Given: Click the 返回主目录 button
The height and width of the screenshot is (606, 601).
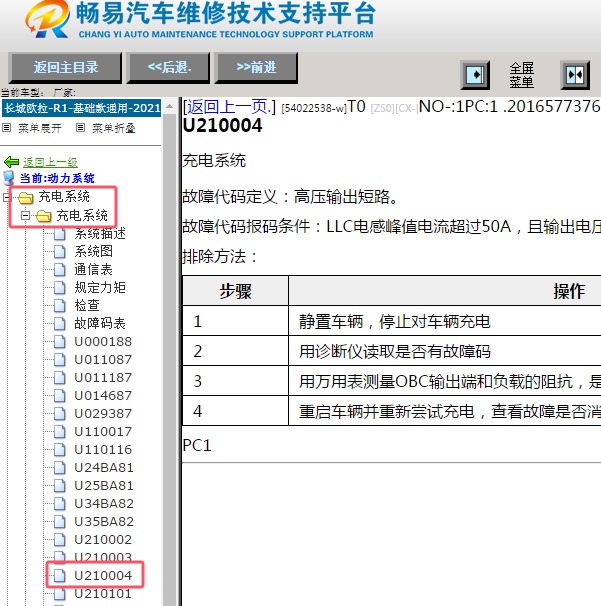Looking at the screenshot, I should (x=65, y=68).
